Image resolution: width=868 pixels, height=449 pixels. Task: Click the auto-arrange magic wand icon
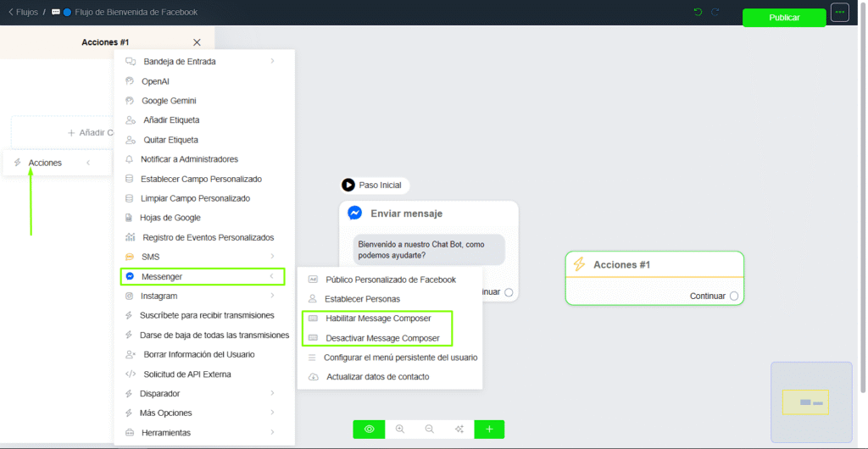[459, 430]
